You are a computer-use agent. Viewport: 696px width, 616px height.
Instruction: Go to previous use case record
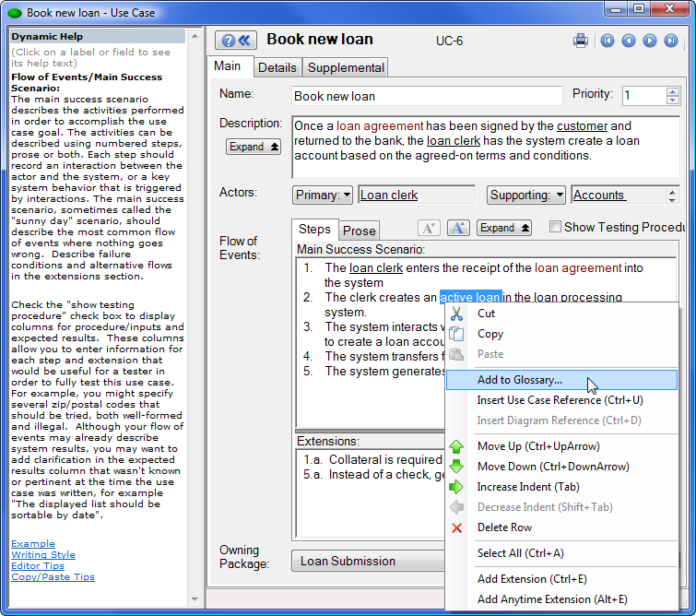point(629,41)
